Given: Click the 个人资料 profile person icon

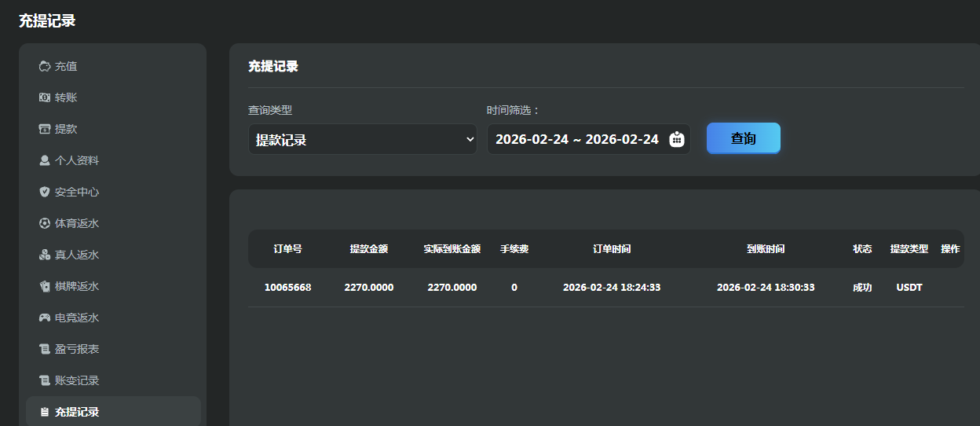Looking at the screenshot, I should point(45,161).
